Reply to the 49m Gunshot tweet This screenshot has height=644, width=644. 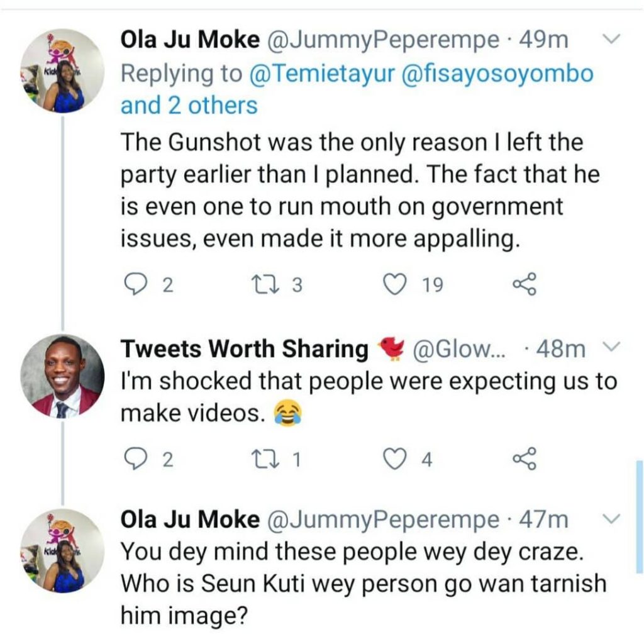[x=131, y=286]
